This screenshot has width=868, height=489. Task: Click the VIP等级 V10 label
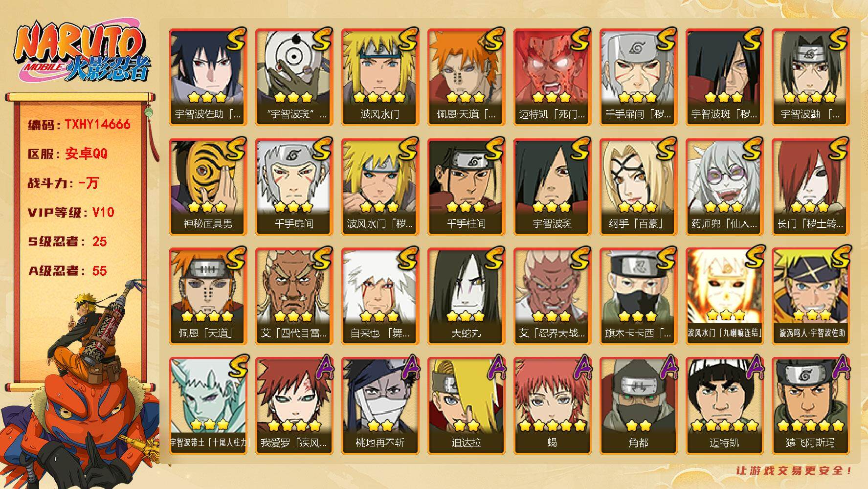71,212
